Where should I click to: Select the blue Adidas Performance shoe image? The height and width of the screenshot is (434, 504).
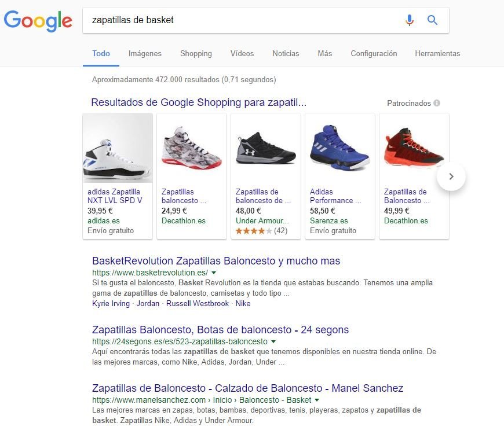coord(339,149)
